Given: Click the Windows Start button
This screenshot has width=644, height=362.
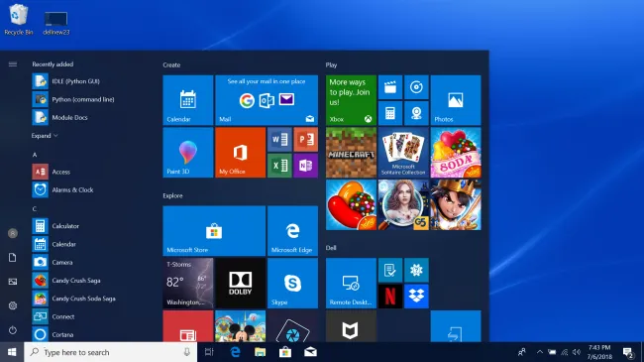Looking at the screenshot, I should 12,352.
